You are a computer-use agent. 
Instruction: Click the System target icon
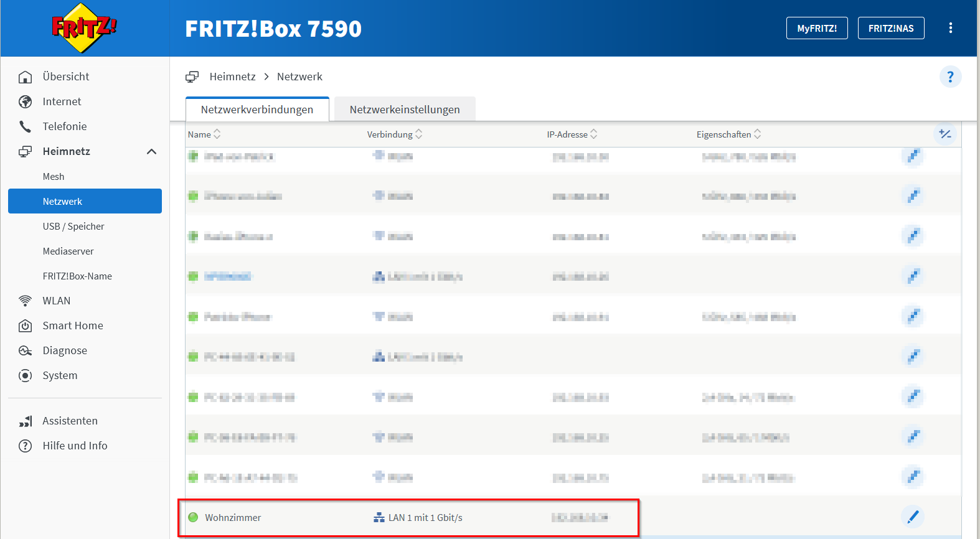coord(25,375)
